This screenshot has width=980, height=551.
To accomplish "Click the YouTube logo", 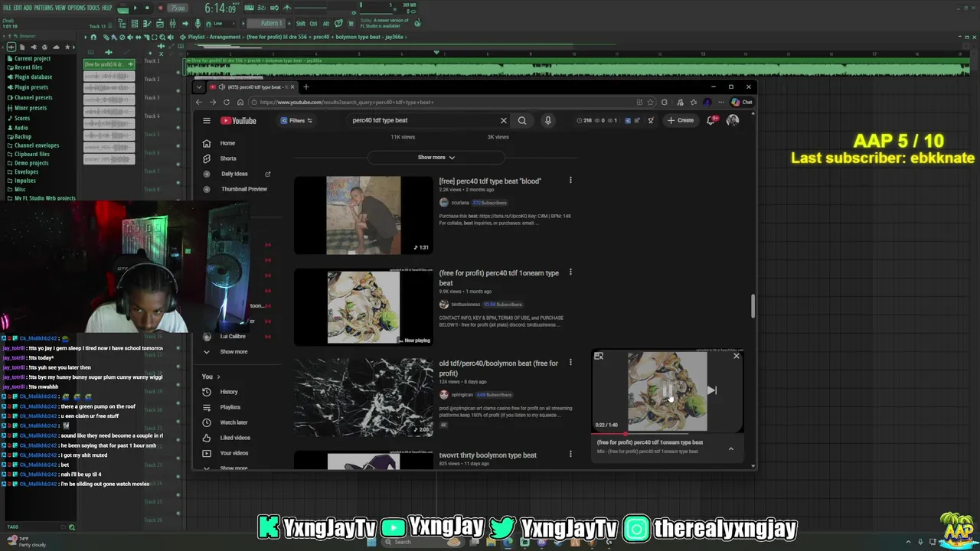I will [238, 120].
